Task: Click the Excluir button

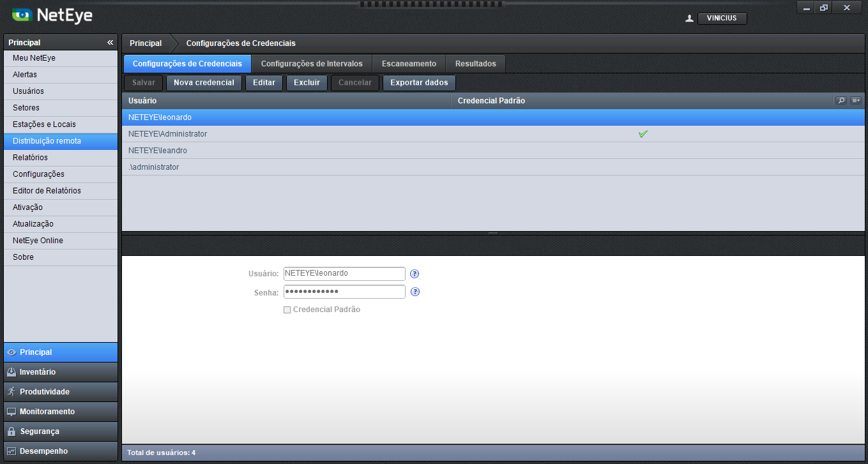Action: [307, 83]
